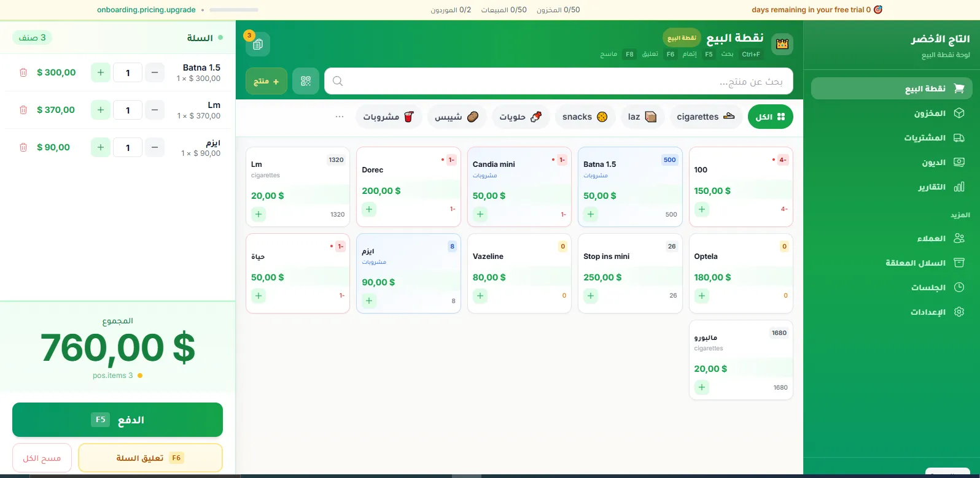Image resolution: width=980 pixels, height=478 pixels.
Task: Decrease quantity of Lm in cart
Action: coord(155,110)
